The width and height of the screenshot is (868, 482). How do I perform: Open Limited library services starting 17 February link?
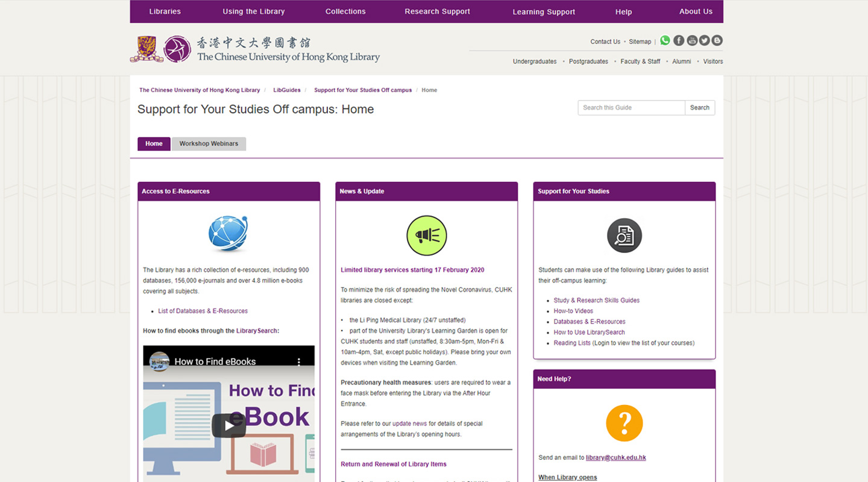pyautogui.click(x=412, y=270)
